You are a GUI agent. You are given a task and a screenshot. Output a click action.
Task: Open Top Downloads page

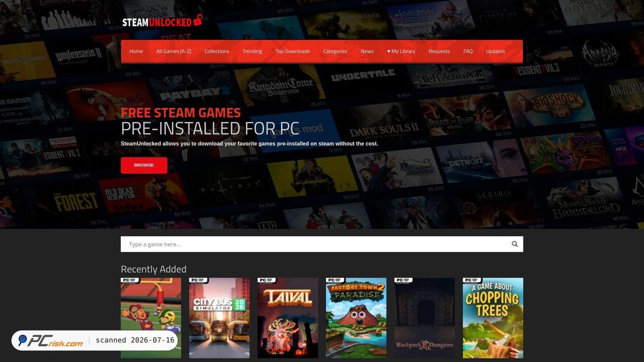292,51
